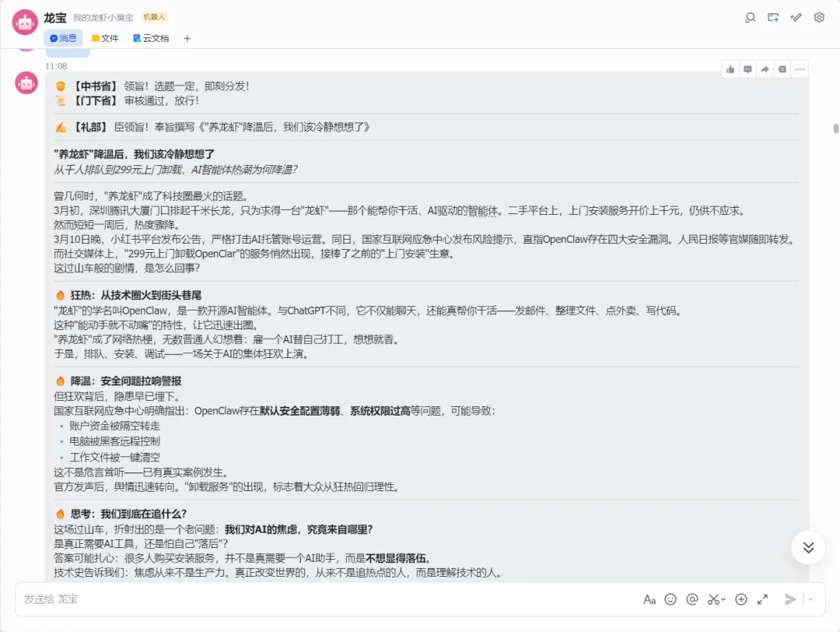Open send options dropdown arrow

click(x=810, y=599)
